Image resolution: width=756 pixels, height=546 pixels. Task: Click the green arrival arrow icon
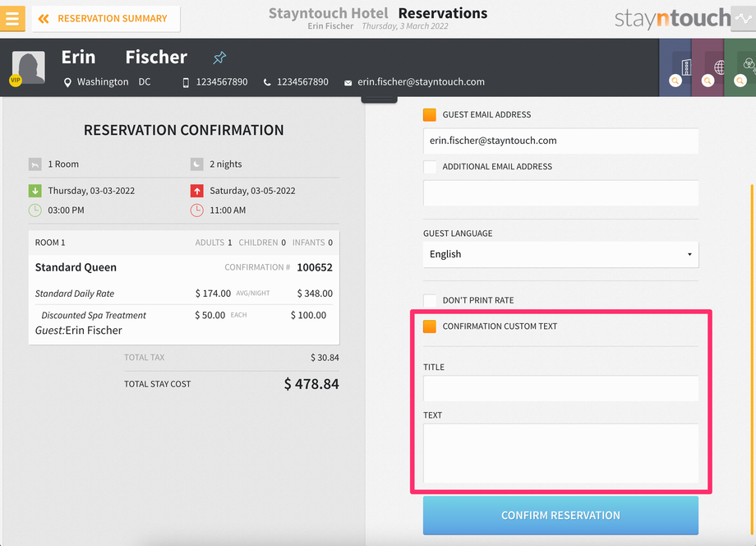pos(35,191)
